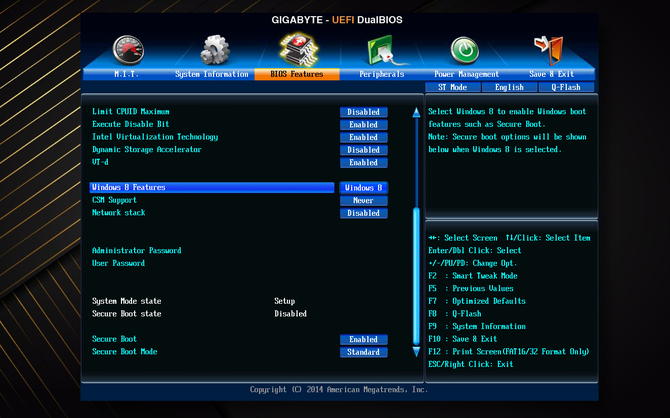
Task: Select the Execute Disable Bit setting label
Action: [131, 124]
